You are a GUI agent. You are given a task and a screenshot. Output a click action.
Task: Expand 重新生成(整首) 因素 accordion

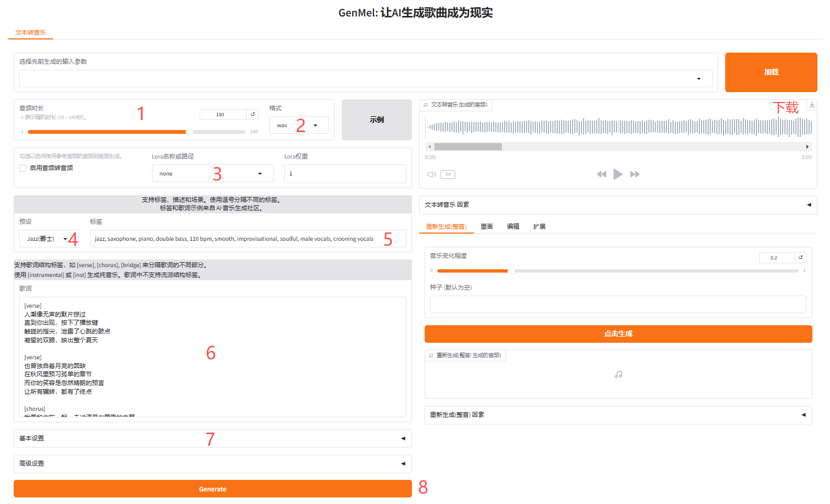point(618,415)
